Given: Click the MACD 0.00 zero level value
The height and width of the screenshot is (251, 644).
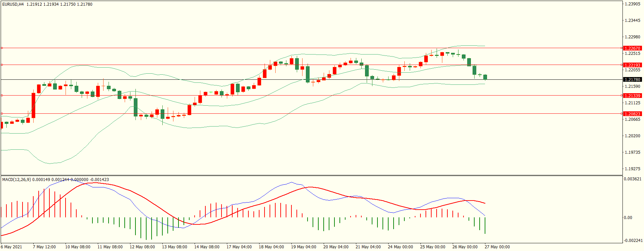Looking at the screenshot, I should pyautogui.click(x=628, y=218).
